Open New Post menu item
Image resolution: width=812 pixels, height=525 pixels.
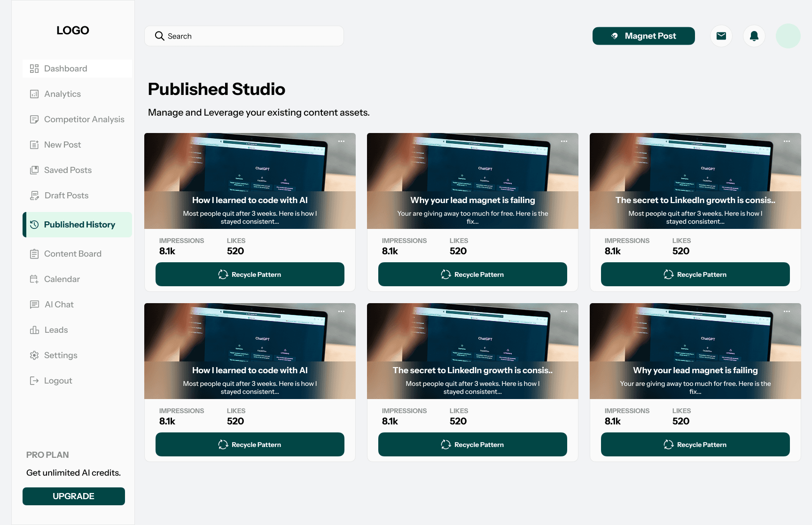[x=77, y=145]
